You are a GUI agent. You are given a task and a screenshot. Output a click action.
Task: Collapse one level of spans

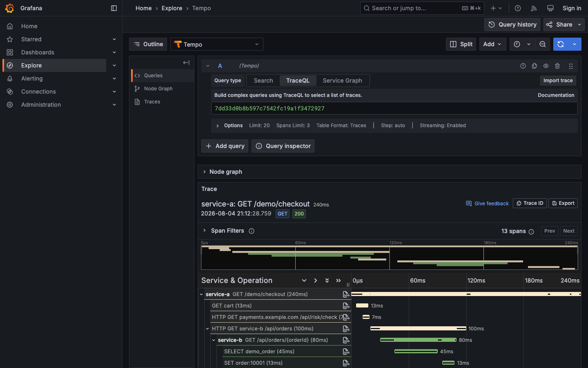pyautogui.click(x=316, y=280)
